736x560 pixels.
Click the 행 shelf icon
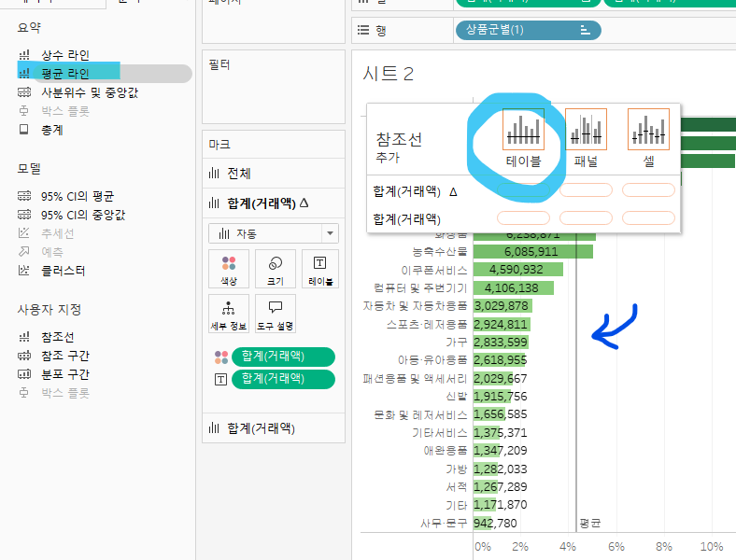[x=363, y=30]
